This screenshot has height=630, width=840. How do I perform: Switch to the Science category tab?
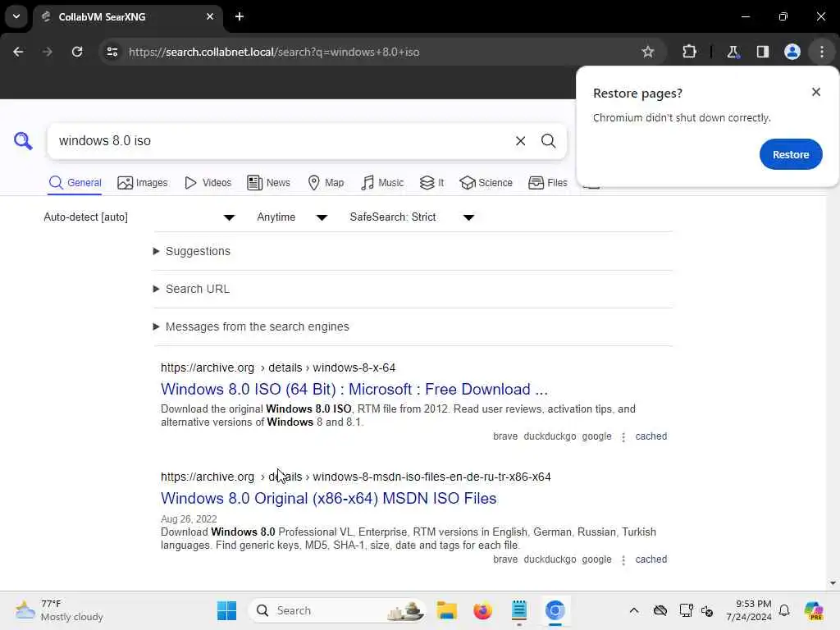tap(486, 183)
